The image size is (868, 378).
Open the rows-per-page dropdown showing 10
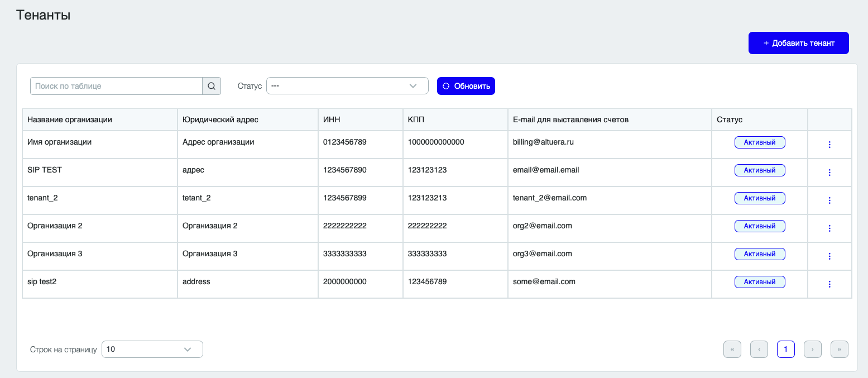coord(152,350)
